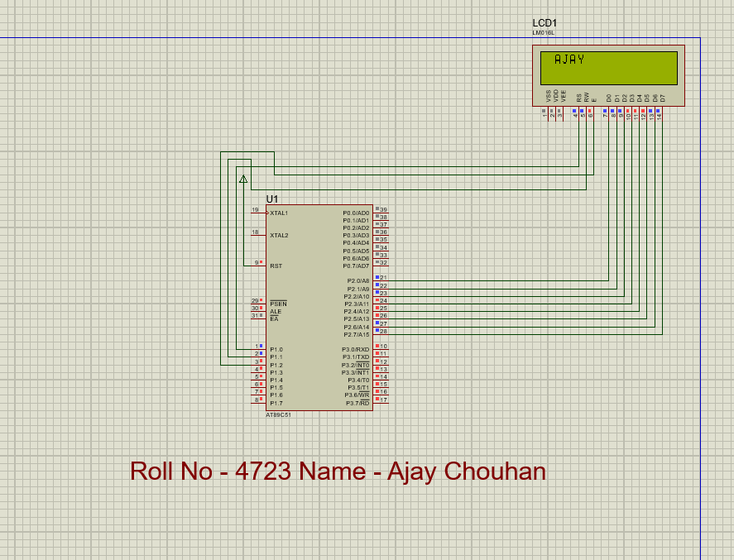734x560 pixels.
Task: Select the RST pin label on U1
Action: click(x=276, y=266)
